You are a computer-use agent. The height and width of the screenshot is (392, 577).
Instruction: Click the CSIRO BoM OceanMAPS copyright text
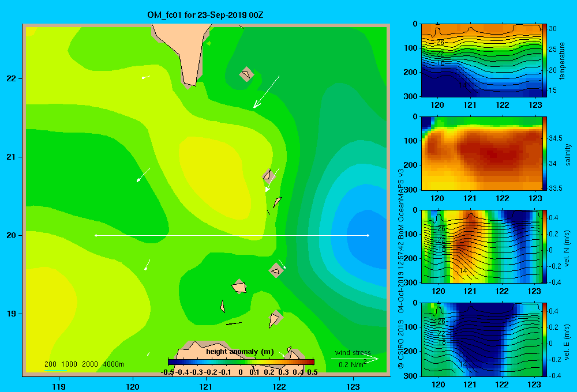401,268
